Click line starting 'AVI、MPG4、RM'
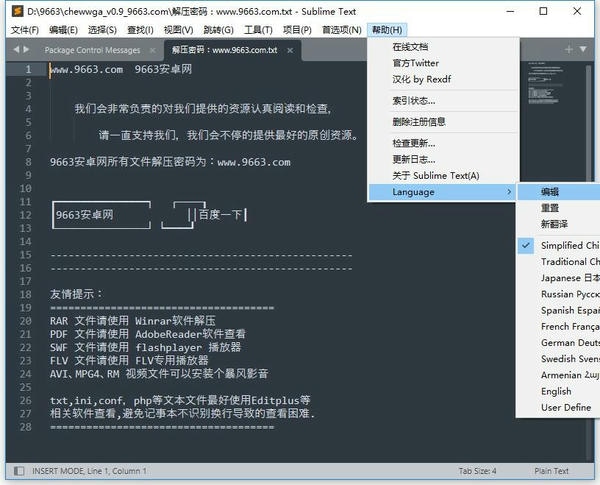Image resolution: width=600 pixels, height=485 pixels. tap(159, 374)
